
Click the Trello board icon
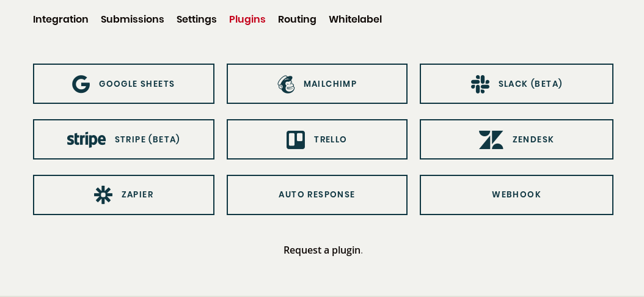click(296, 140)
